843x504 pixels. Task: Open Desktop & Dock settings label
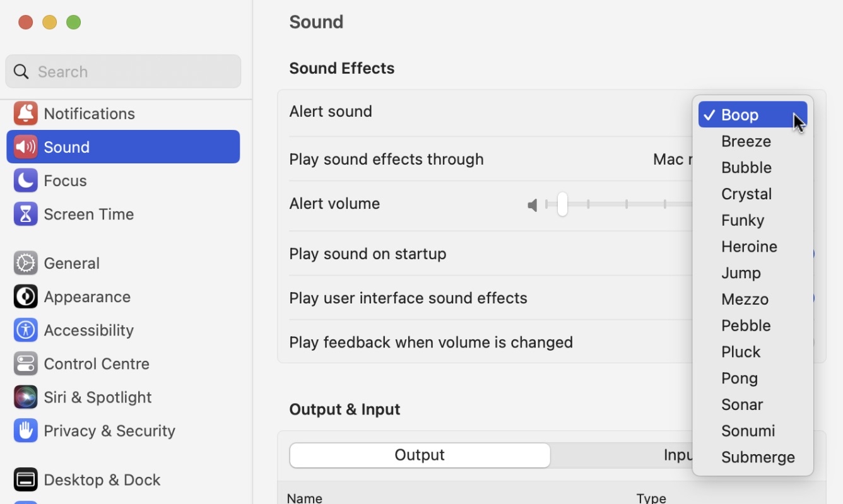click(x=102, y=479)
